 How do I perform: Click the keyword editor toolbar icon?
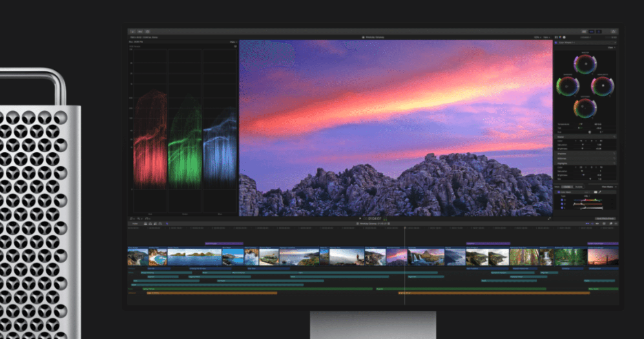[140, 31]
